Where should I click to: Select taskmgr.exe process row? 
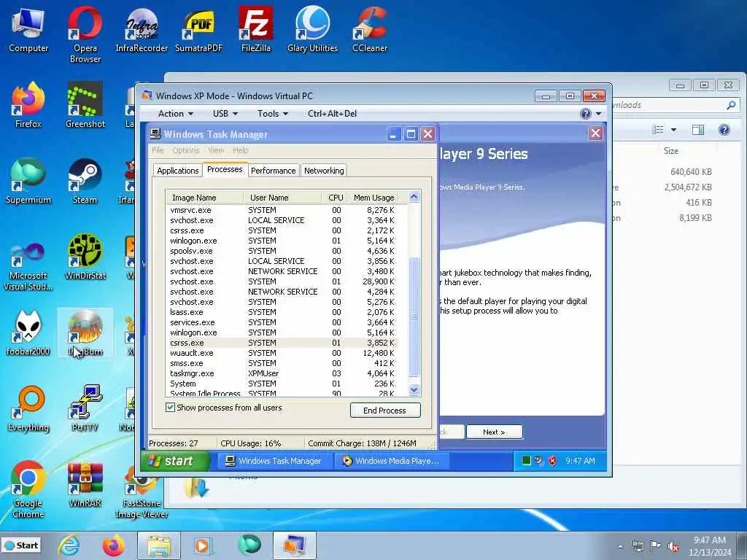(x=282, y=373)
